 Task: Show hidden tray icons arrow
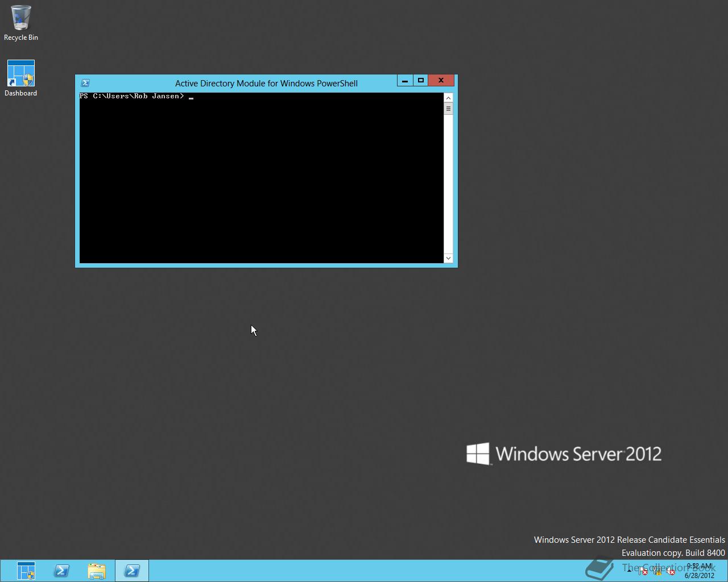[630, 571]
